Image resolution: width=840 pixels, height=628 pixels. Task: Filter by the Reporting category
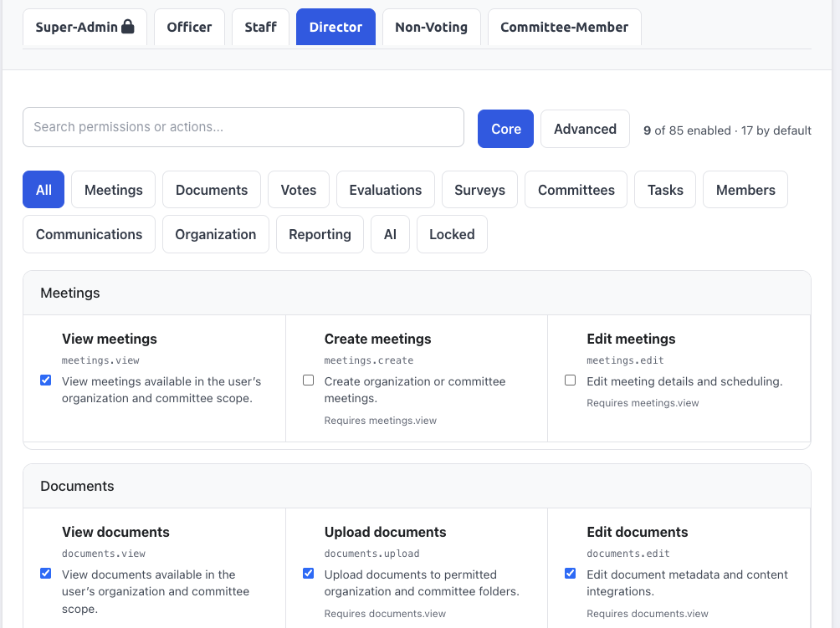(x=320, y=234)
